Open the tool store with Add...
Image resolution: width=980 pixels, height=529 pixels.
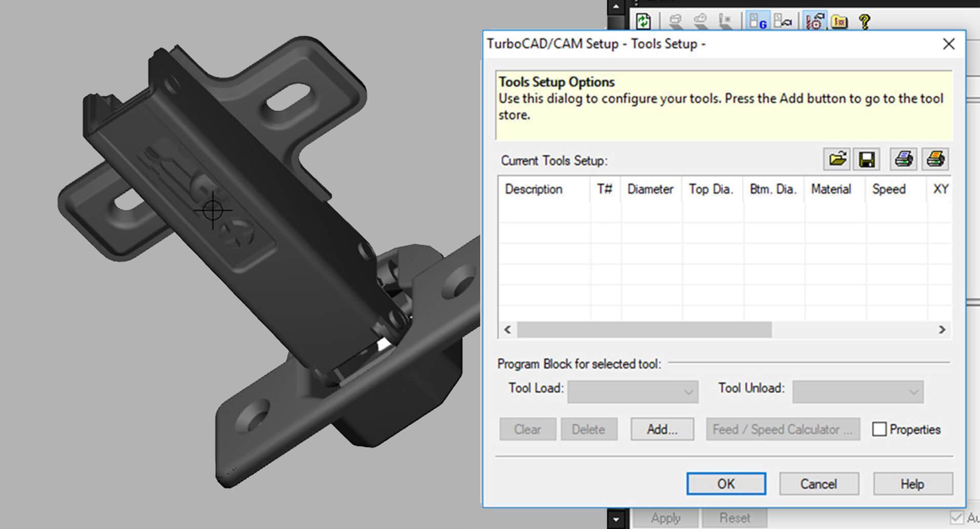click(662, 429)
